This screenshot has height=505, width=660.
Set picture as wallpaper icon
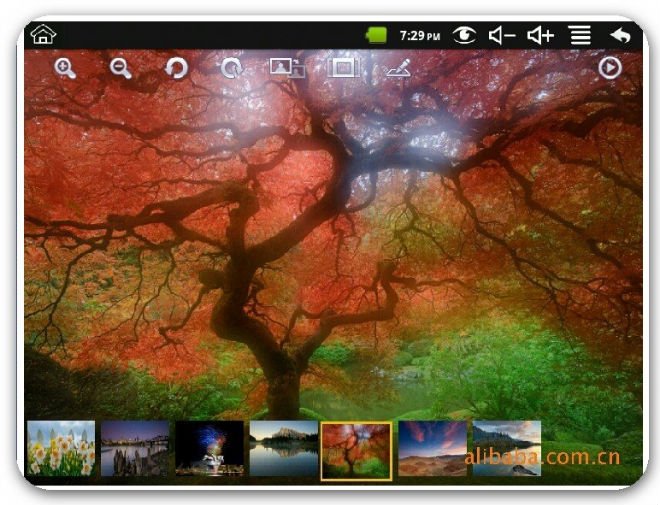coord(287,68)
